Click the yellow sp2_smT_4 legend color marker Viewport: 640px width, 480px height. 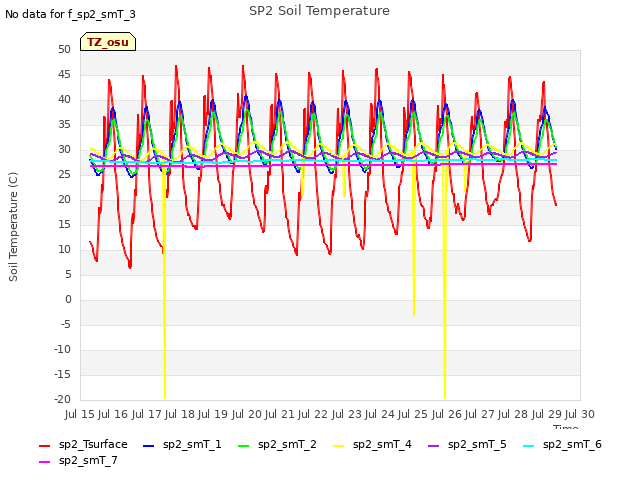(x=338, y=446)
